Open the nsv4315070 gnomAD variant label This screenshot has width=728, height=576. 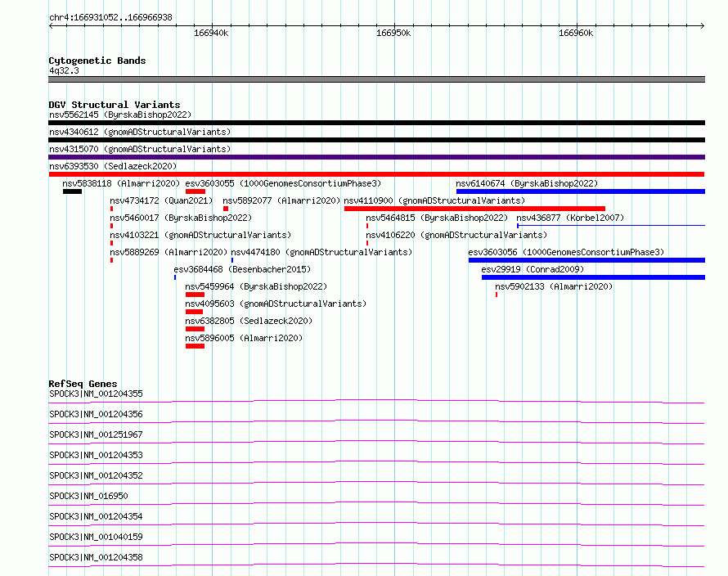140,149
